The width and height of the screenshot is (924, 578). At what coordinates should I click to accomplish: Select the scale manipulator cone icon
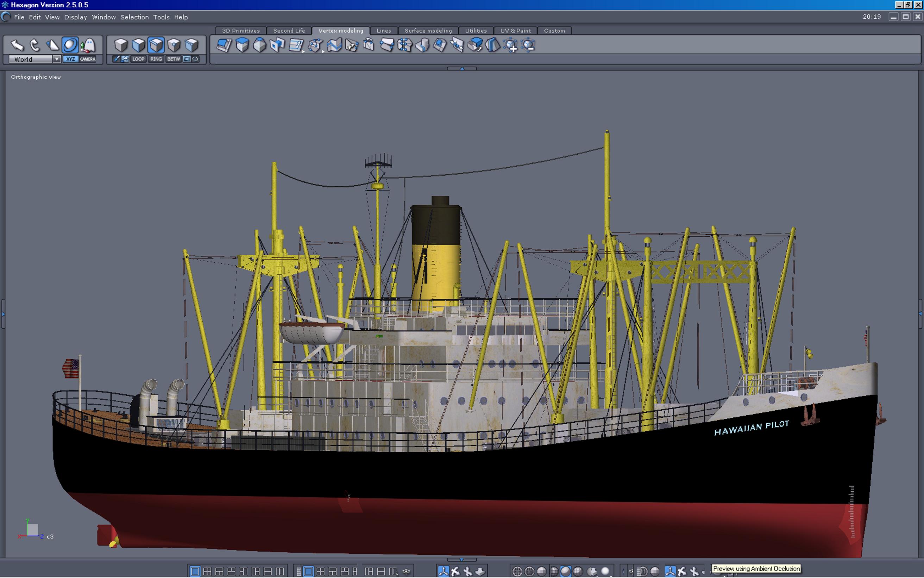(x=52, y=45)
